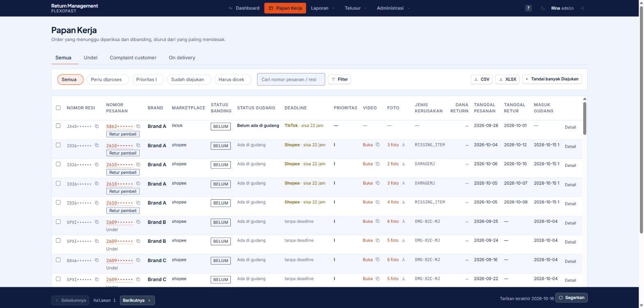Copy resi number 0846 with copy icon
This screenshot has width=644, height=308.
click(97, 260)
